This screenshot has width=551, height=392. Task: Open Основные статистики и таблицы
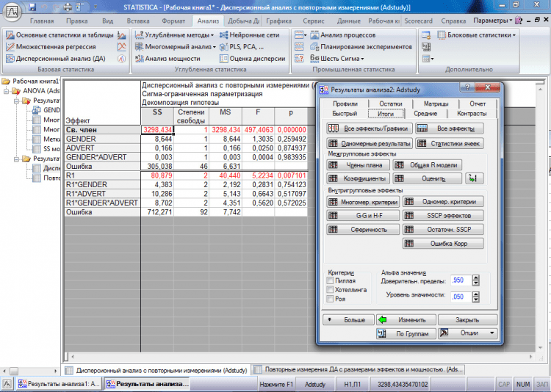coord(60,35)
